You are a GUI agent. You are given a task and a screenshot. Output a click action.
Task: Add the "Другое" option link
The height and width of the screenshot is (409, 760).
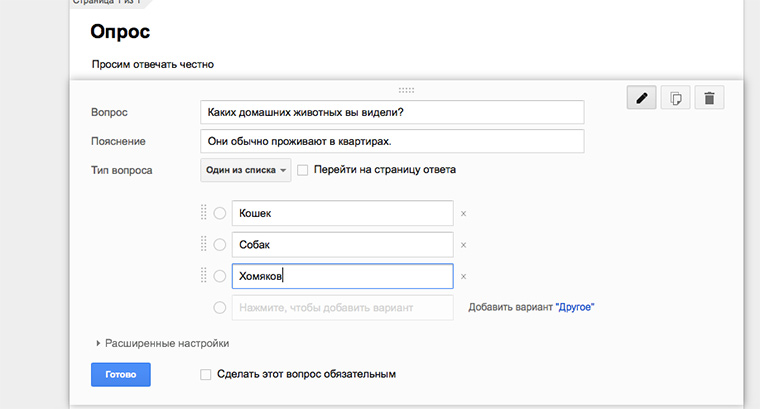click(575, 307)
